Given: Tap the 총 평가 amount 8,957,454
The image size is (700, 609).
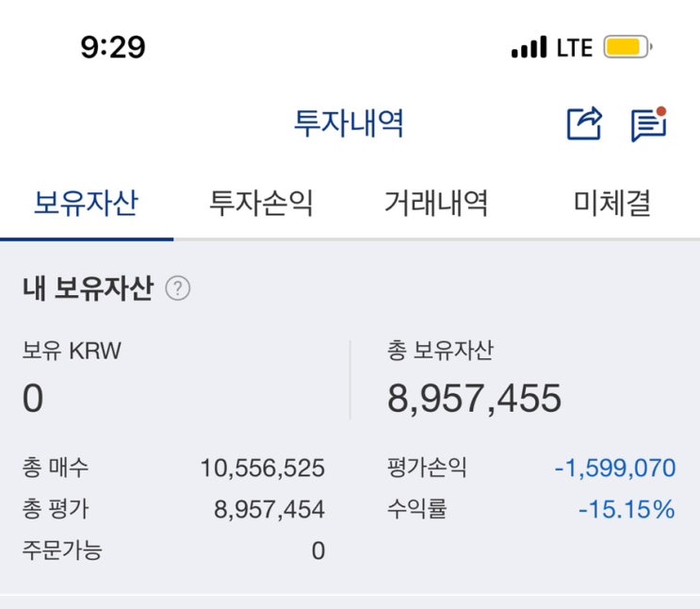Looking at the screenshot, I should [x=269, y=510].
